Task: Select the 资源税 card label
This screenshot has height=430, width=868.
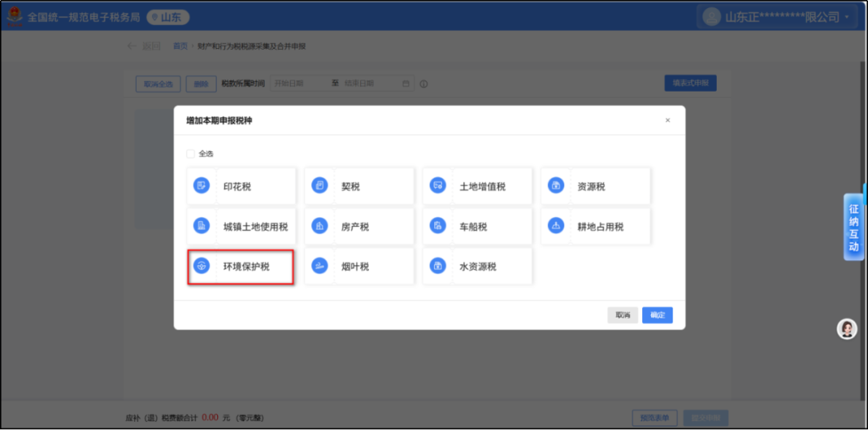Action: pos(592,186)
